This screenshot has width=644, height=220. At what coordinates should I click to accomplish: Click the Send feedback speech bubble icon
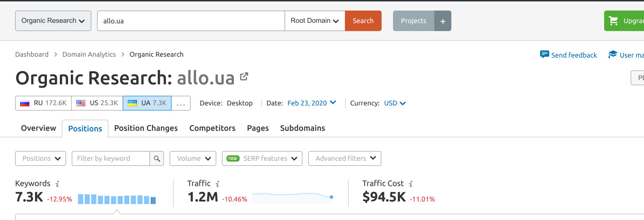click(x=544, y=54)
